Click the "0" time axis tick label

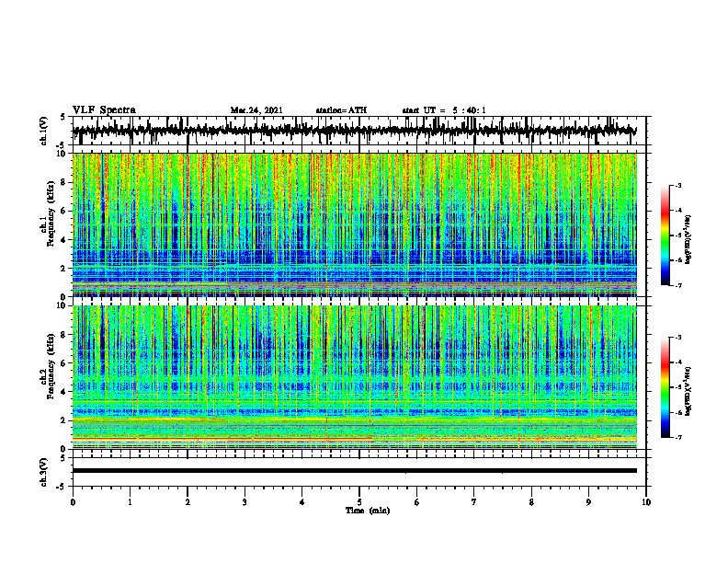click(73, 502)
